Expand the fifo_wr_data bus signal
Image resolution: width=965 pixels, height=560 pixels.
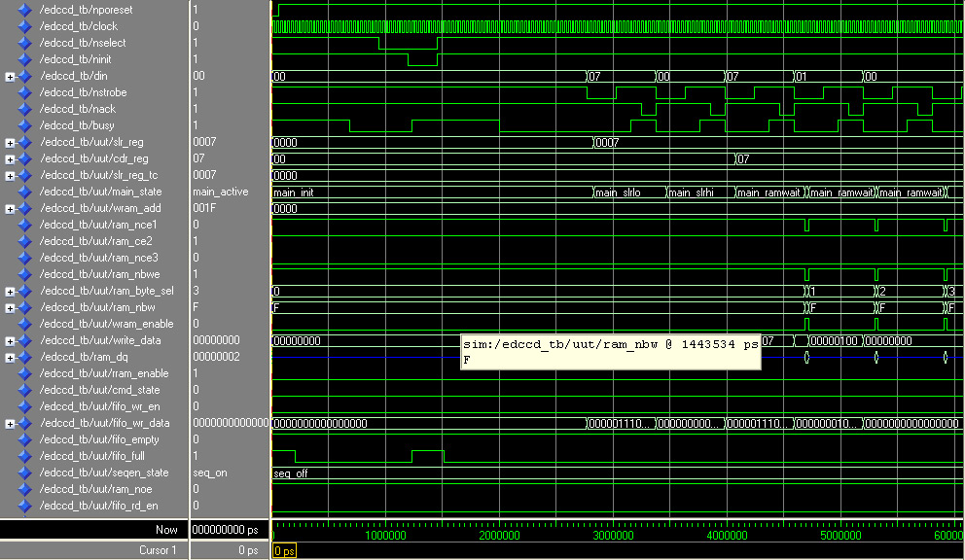[10, 423]
